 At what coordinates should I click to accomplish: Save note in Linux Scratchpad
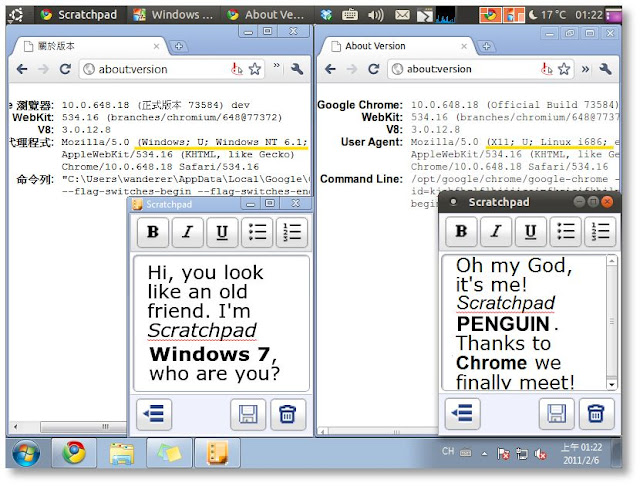coord(557,414)
